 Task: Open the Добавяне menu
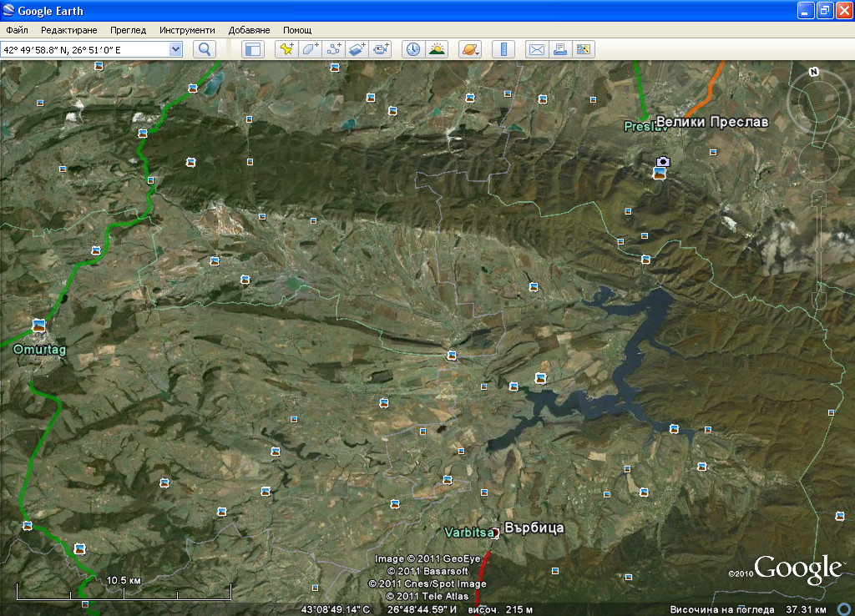[248, 30]
